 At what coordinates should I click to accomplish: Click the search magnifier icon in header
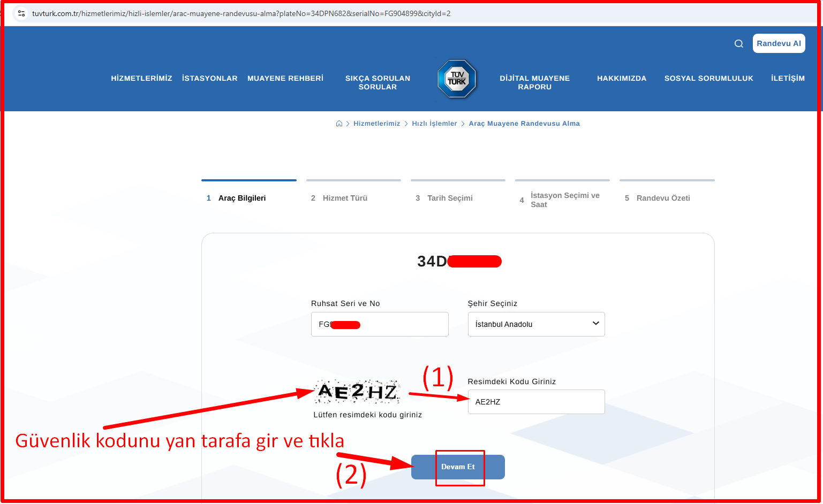(739, 44)
